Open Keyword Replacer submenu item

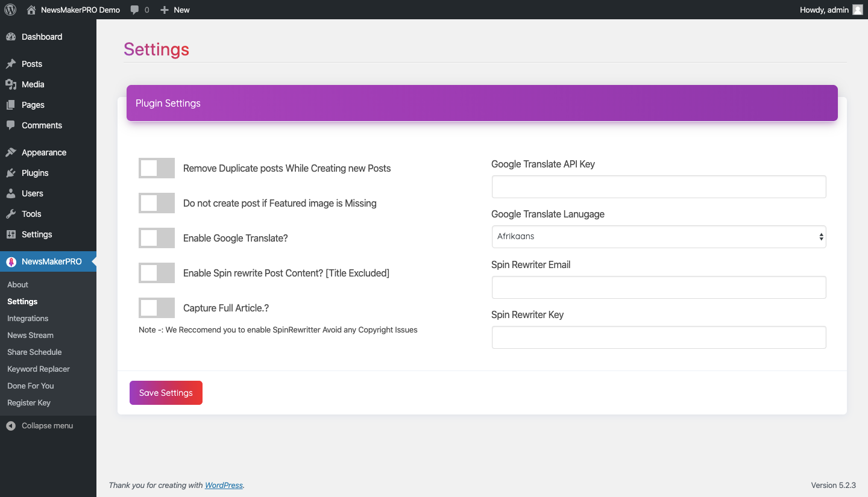click(x=39, y=369)
